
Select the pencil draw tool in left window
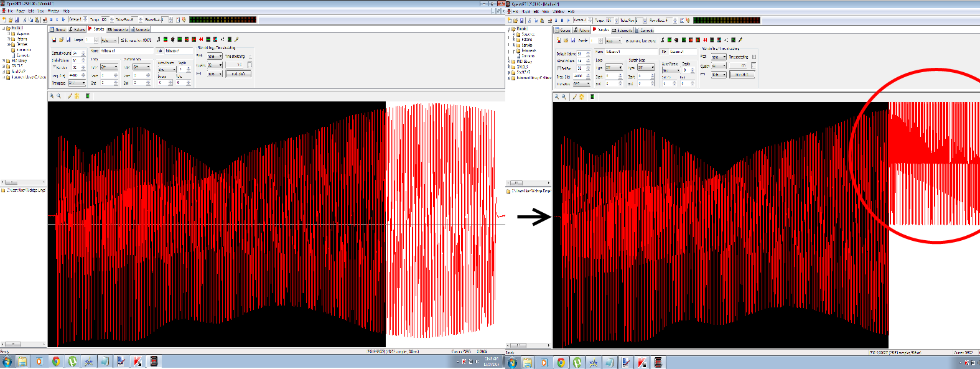[70, 96]
